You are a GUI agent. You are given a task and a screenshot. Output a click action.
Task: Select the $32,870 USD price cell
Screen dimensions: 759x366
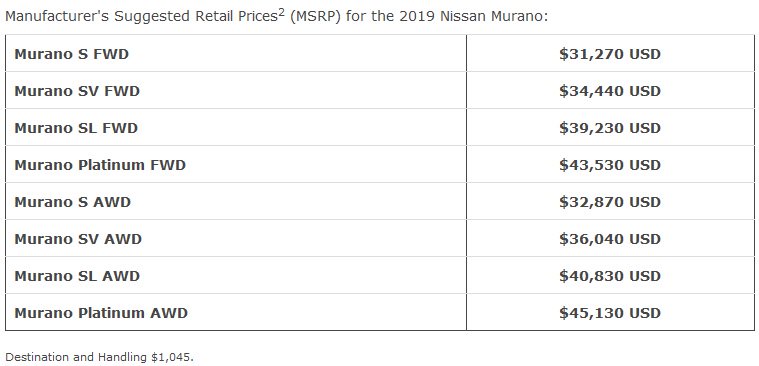[x=610, y=202]
